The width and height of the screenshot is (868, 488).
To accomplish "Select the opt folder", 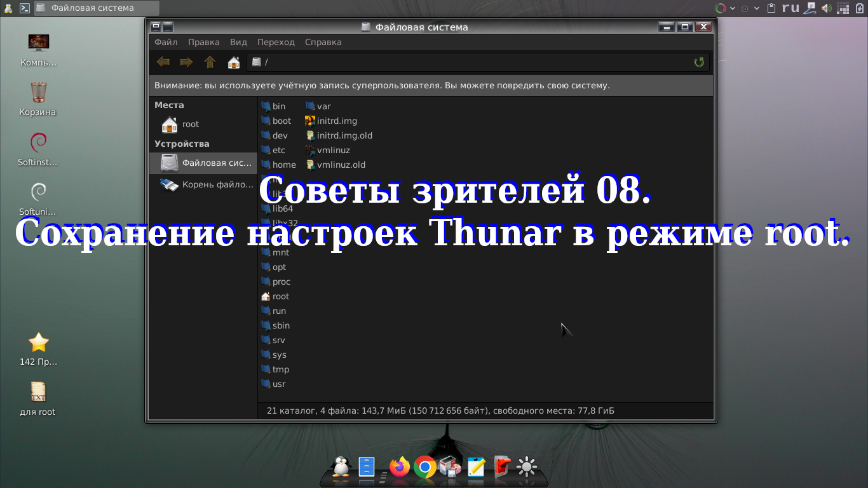I will [274, 267].
